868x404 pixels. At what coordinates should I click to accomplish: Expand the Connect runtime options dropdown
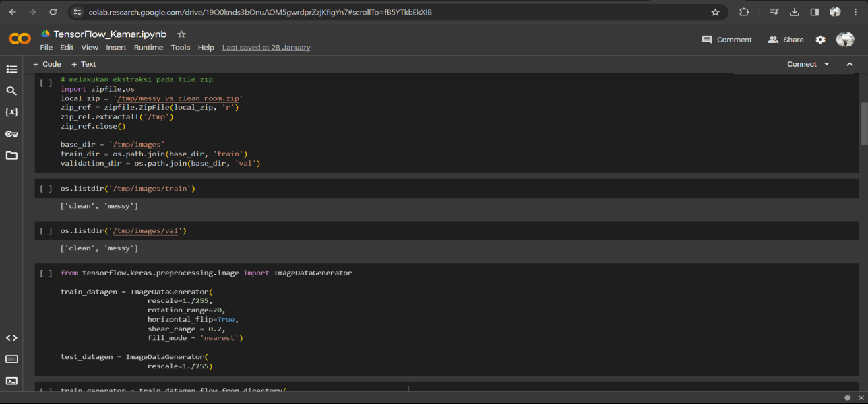(x=826, y=65)
